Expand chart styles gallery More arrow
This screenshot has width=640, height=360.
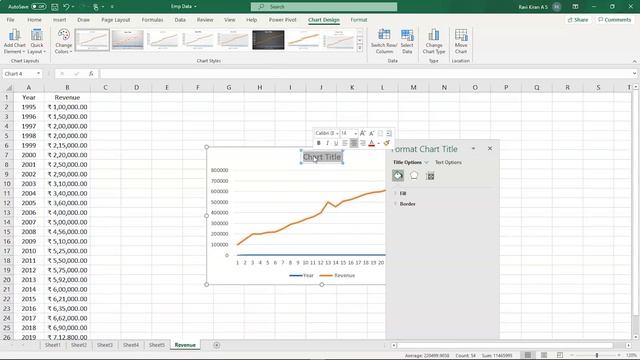[360, 48]
